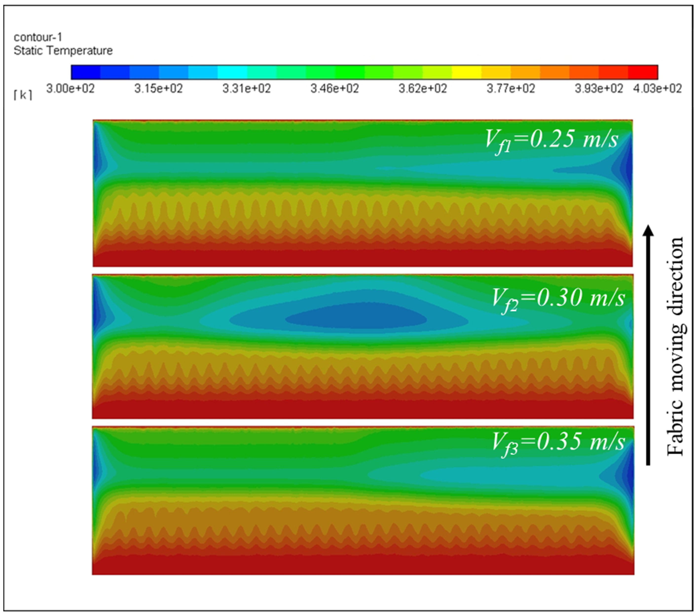Click the fabric moving direction arrow
This screenshot has height=616, width=698.
(x=648, y=345)
